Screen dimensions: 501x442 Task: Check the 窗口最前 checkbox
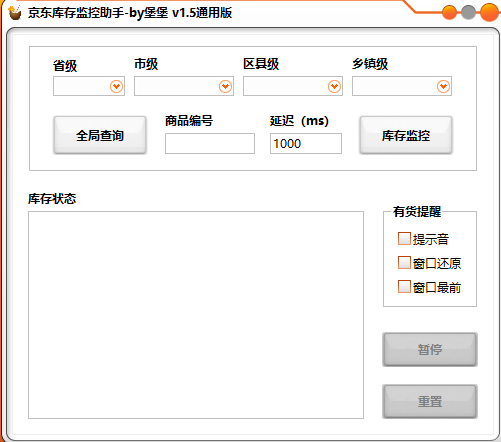click(x=404, y=287)
